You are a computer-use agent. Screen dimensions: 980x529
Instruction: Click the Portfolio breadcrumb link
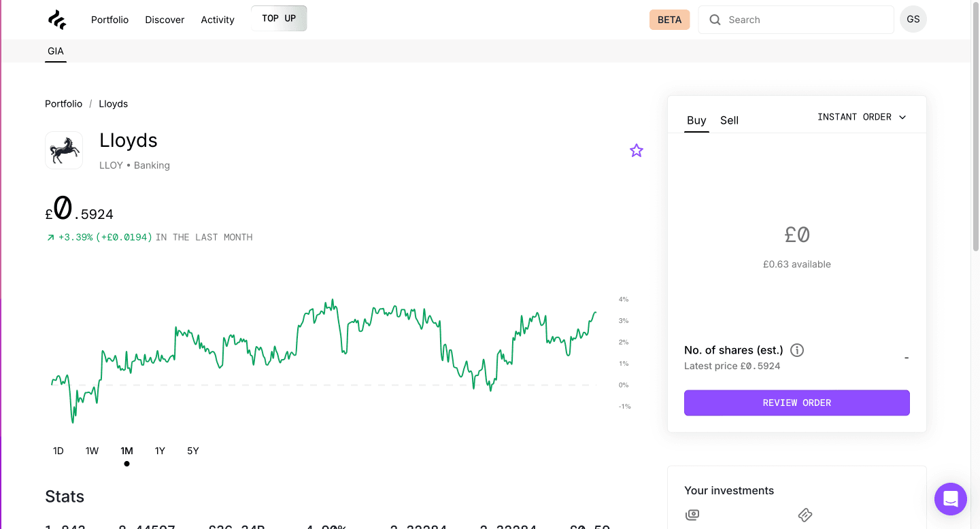pos(63,104)
